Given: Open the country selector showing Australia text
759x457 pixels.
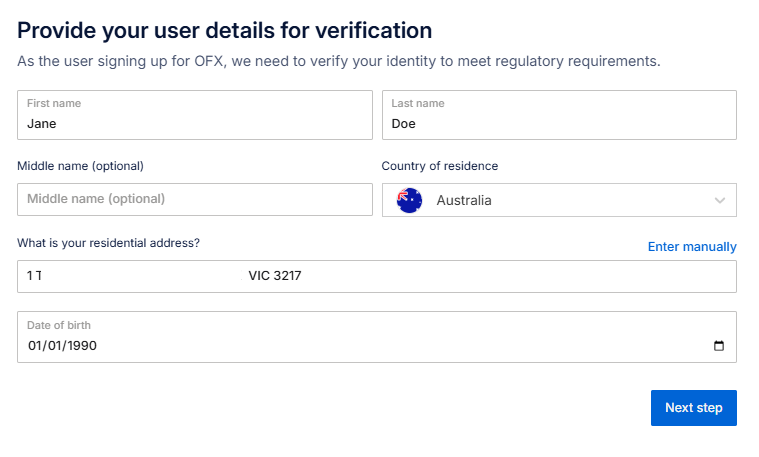Looking at the screenshot, I should click(x=464, y=200).
